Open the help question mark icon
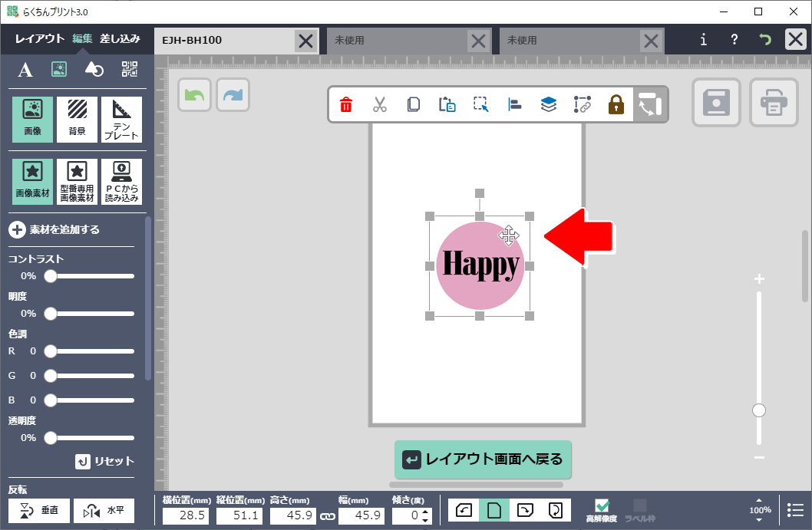The height and width of the screenshot is (530, 812). 734,40
